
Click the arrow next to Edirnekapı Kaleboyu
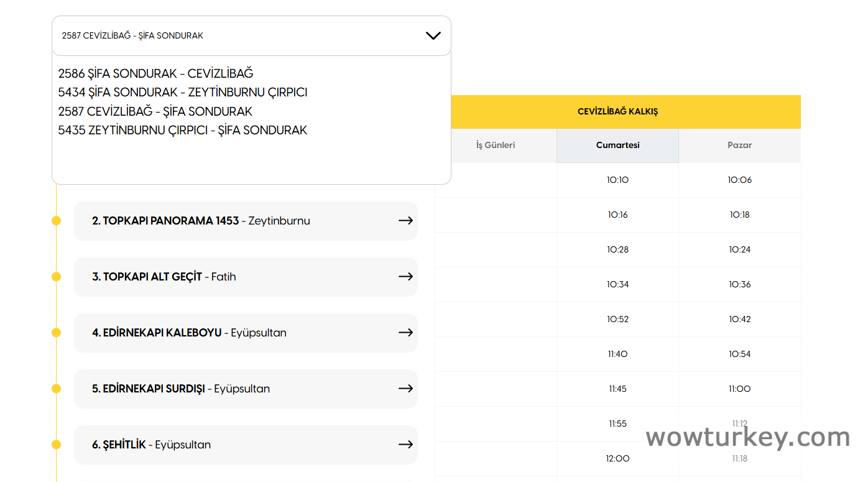pyautogui.click(x=405, y=333)
